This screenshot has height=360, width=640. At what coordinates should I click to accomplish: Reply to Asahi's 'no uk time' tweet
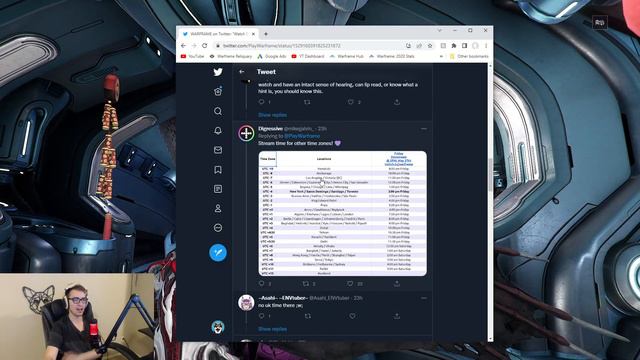coord(262,316)
